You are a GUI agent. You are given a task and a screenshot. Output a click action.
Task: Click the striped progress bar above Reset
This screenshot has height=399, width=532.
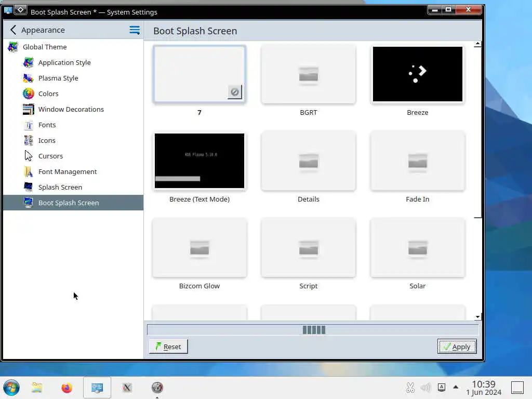pos(313,330)
